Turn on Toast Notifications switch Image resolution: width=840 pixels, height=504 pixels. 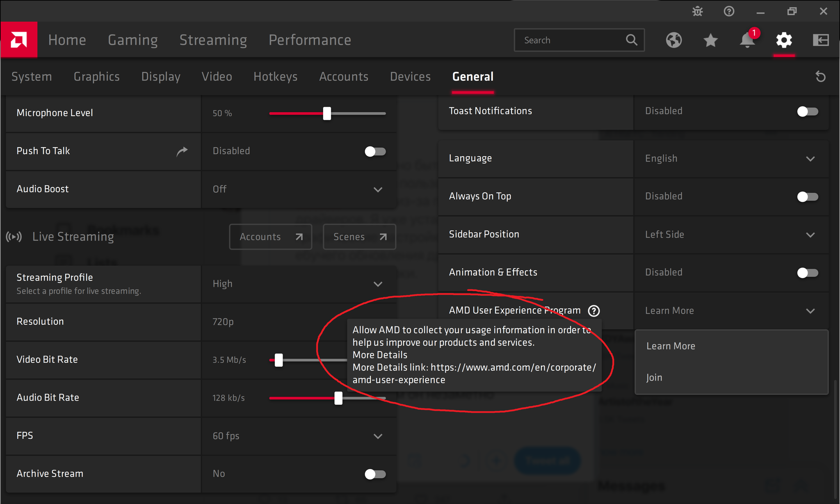click(807, 112)
